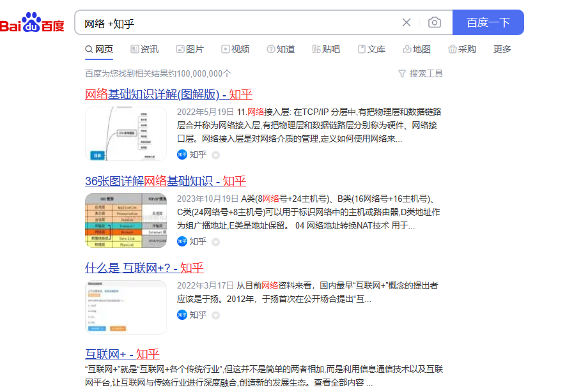Expand the dropdown arrow under 互联网+? result

click(x=215, y=315)
